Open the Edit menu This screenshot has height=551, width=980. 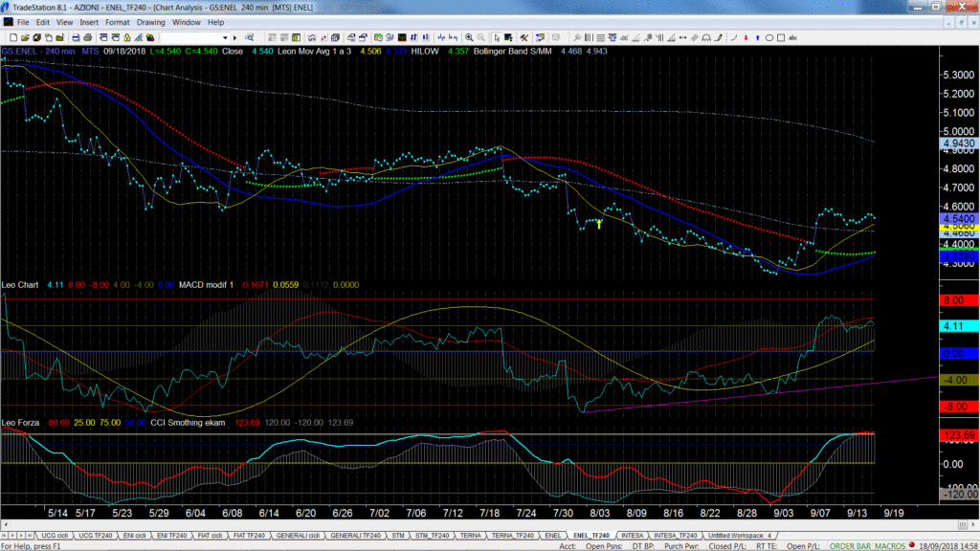(x=42, y=23)
